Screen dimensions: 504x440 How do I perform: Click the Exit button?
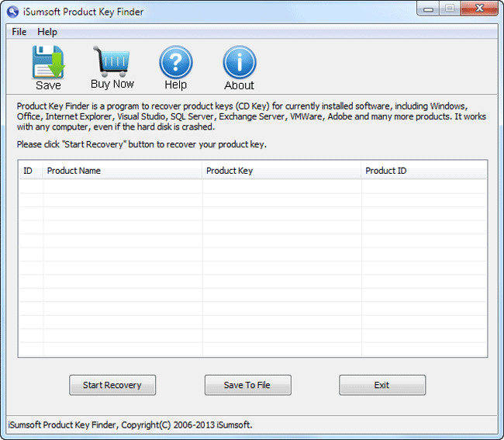tap(382, 385)
